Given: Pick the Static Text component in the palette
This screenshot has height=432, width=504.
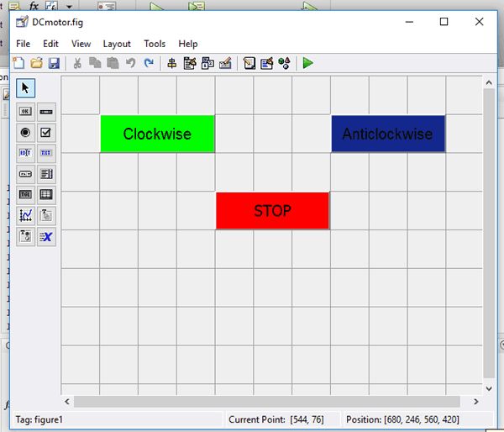Looking at the screenshot, I should click(x=46, y=153).
